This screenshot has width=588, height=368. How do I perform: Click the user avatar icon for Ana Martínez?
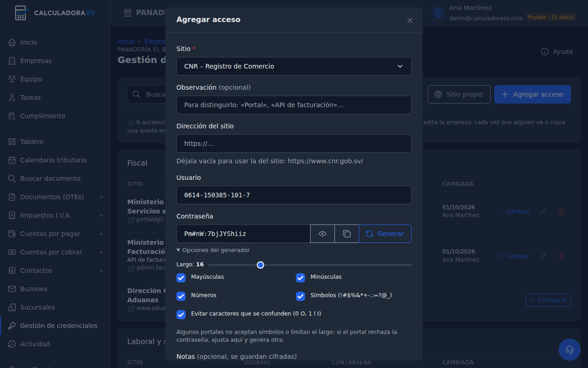[438, 13]
